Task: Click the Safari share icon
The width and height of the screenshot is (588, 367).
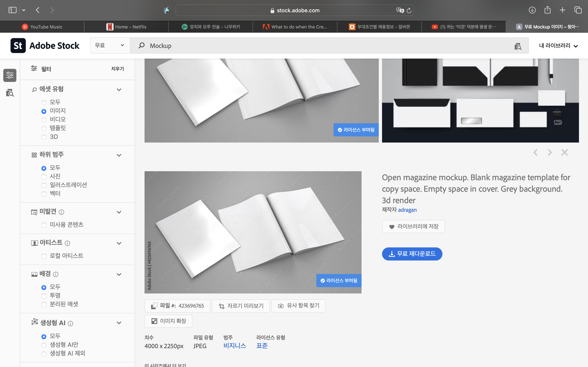Action: [x=547, y=10]
